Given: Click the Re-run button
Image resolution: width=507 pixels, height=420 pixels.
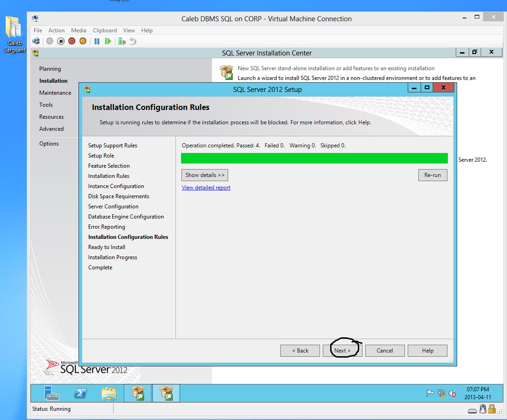Looking at the screenshot, I should (x=433, y=175).
